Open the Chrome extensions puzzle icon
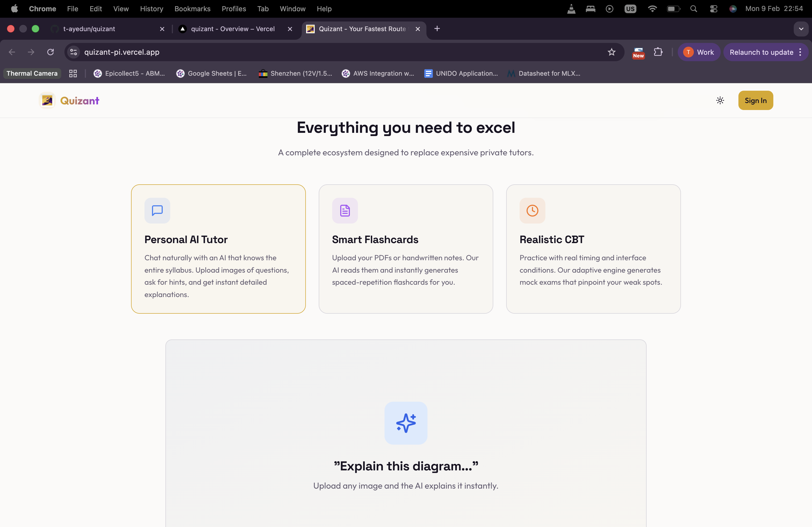The height and width of the screenshot is (527, 812). coord(658,52)
